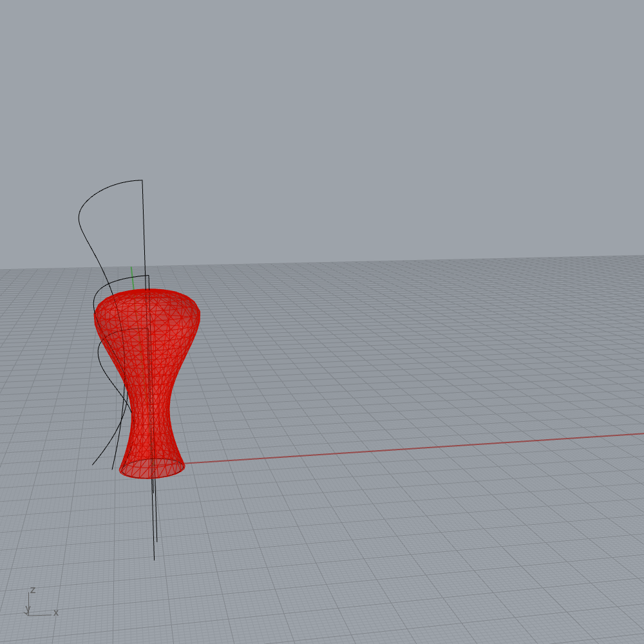Click the red X-axis line on the grid
644x644 pixels.
coord(386,450)
